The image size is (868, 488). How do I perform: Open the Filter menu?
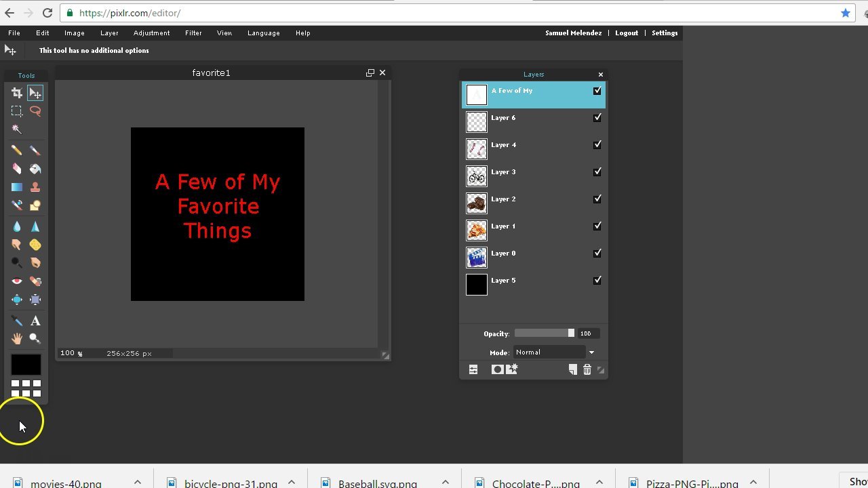click(x=193, y=33)
